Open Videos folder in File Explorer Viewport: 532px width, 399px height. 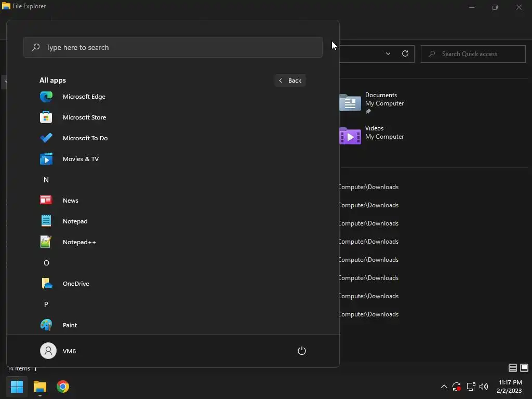tap(373, 136)
